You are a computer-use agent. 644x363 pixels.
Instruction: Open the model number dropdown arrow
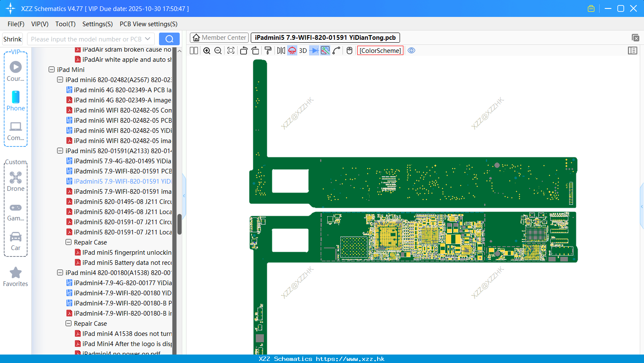[148, 39]
